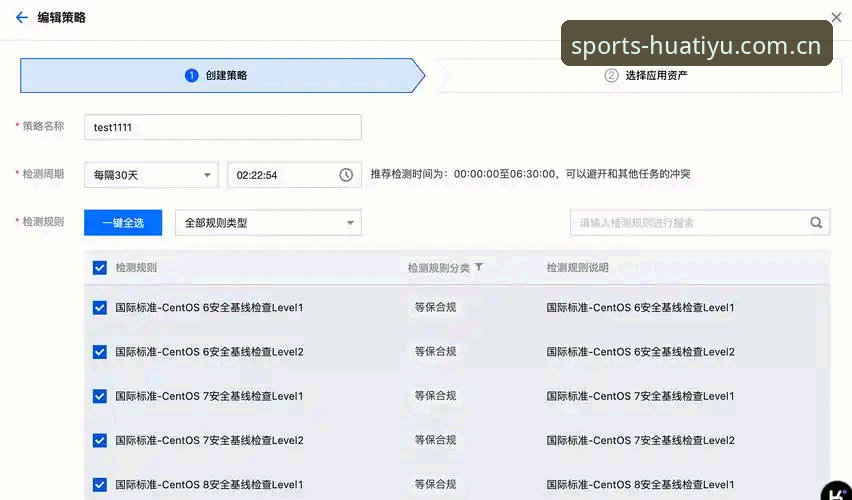This screenshot has height=500, width=852.
Task: Click 等保合规 in CentOS 7 Level1 row
Action: tap(435, 396)
